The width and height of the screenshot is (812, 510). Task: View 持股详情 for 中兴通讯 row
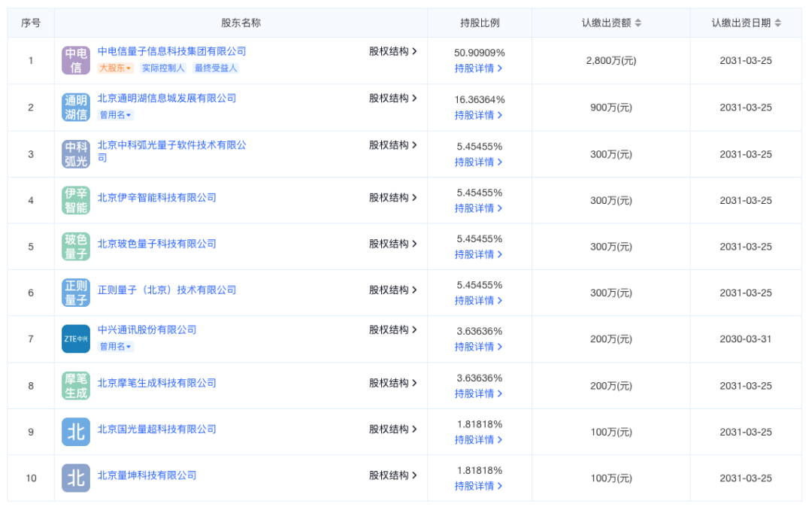click(x=478, y=347)
